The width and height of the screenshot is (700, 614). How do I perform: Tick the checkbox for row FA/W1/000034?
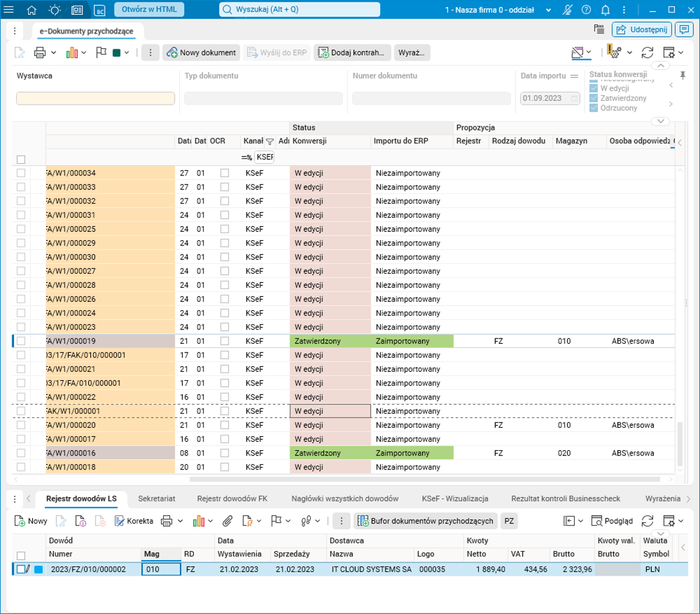click(x=21, y=173)
